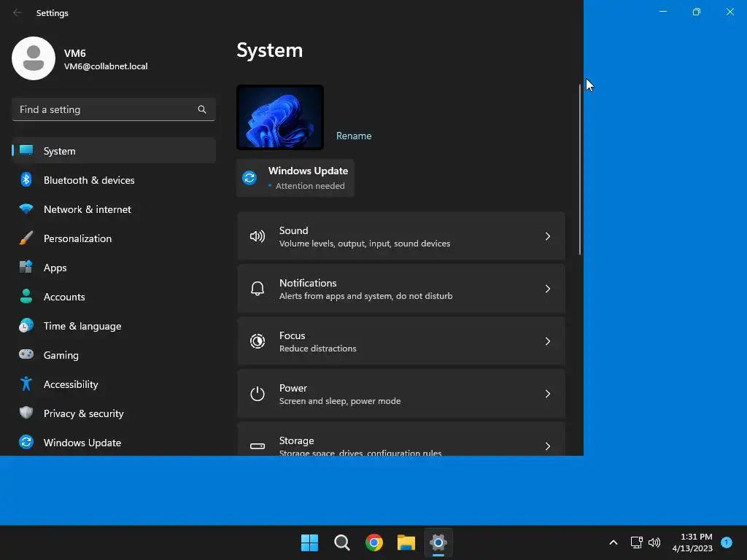The height and width of the screenshot is (560, 747).
Task: Expand the Focus settings chevron
Action: tap(547, 341)
